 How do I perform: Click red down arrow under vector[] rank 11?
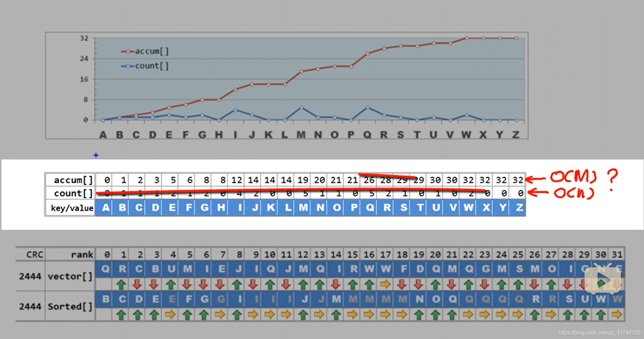click(x=286, y=285)
